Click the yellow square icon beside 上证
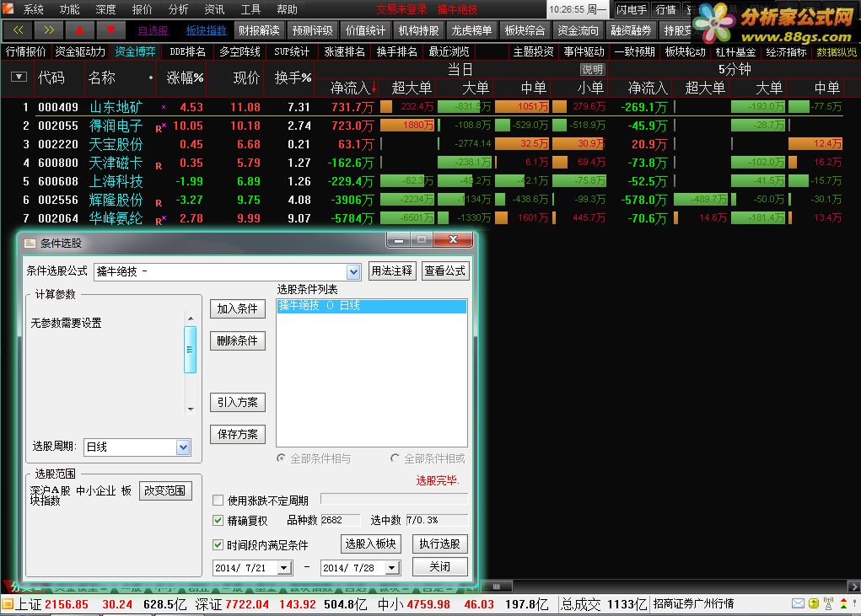 [7, 604]
